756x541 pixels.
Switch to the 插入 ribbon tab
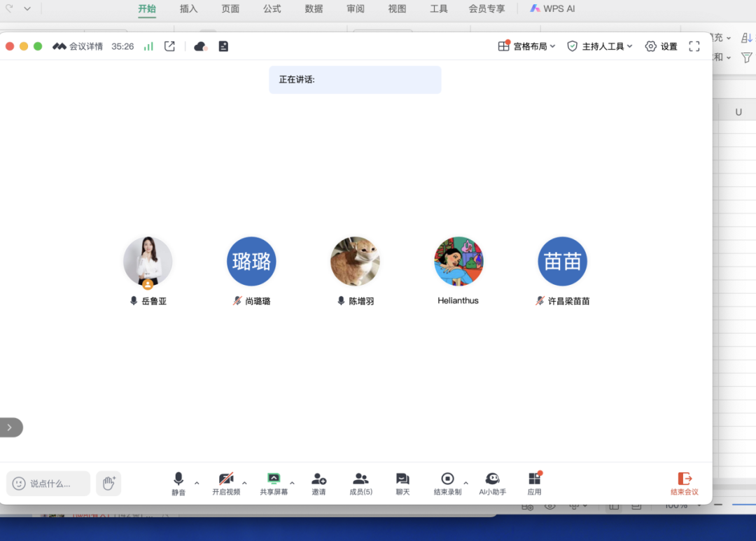tap(188, 9)
